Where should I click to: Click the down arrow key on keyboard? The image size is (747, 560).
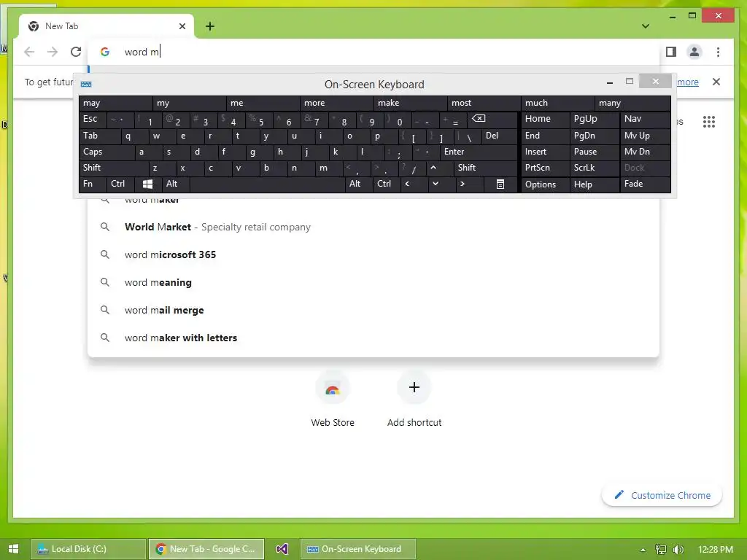(x=441, y=184)
